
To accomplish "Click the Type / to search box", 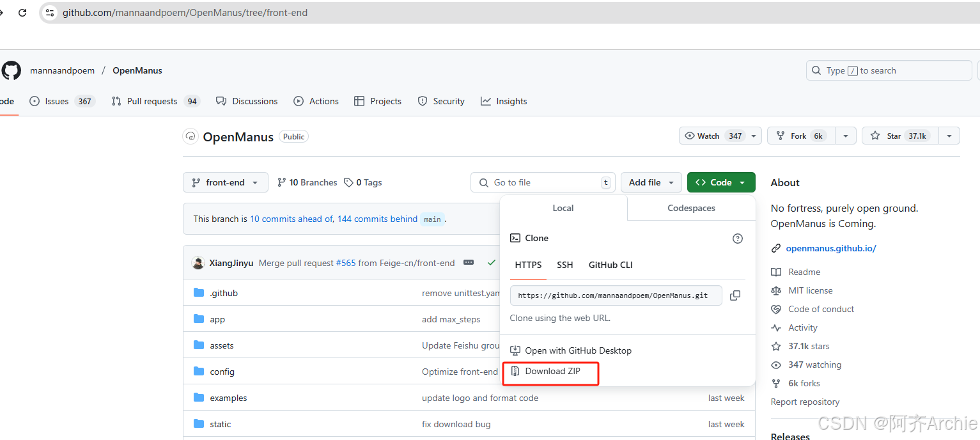I will point(889,70).
